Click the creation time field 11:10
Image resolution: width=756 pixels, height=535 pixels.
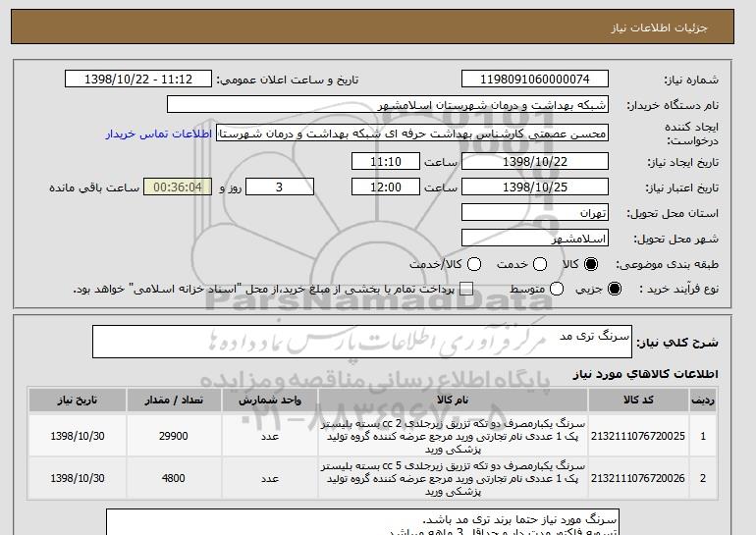tap(386, 161)
